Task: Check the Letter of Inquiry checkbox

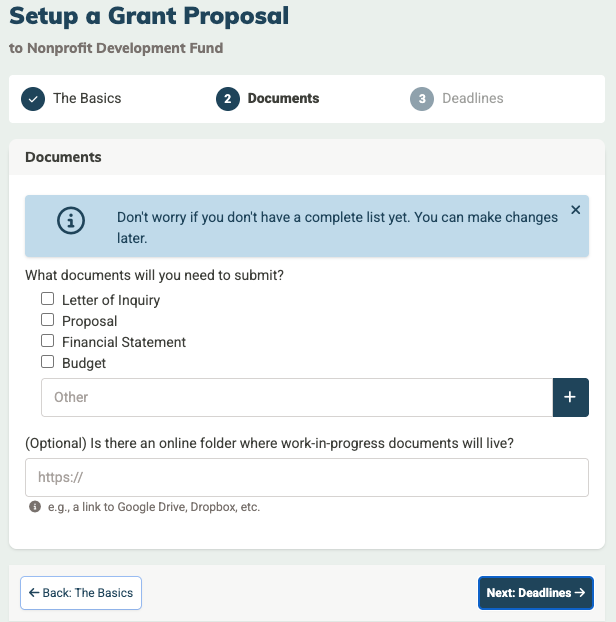Action: point(48,299)
